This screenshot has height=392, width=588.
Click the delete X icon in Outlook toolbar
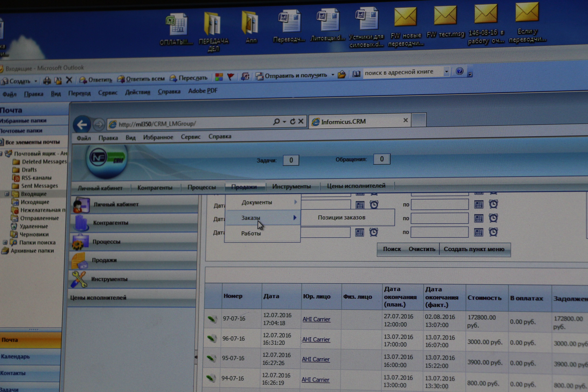pos(69,80)
